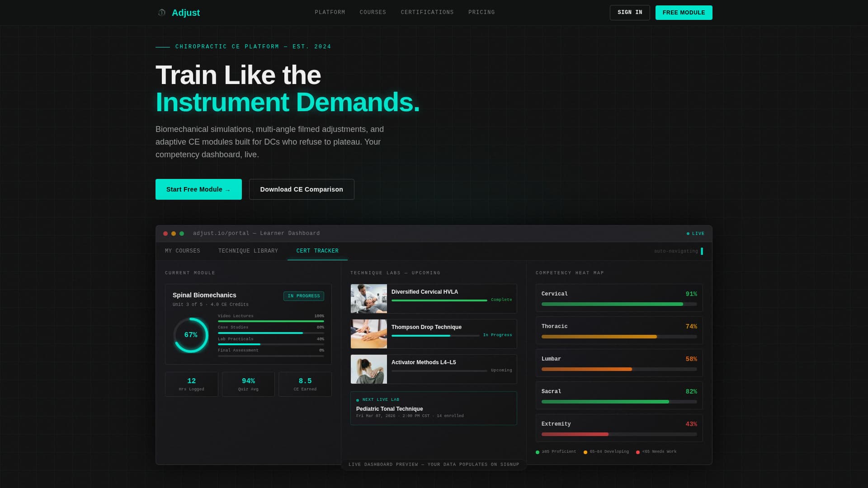Click the Thompson Drop Technique title
The width and height of the screenshot is (868, 488).
(426, 327)
